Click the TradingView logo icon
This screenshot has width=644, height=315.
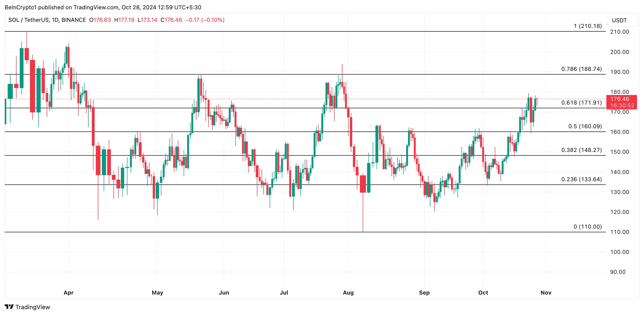tap(9, 307)
